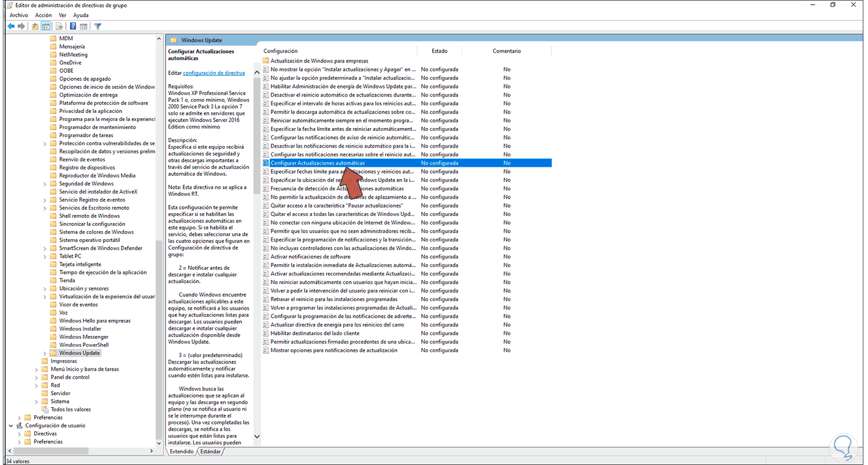Image resolution: width=868 pixels, height=465 pixels.
Task: Select Windows Installer in the tree
Action: click(x=80, y=329)
